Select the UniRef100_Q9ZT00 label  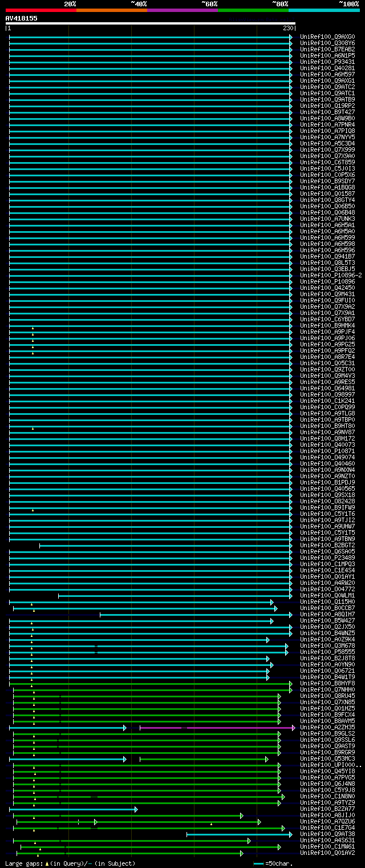pos(327,370)
